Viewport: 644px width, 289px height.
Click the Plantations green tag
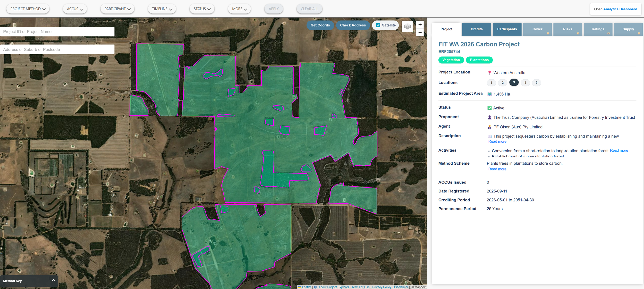tap(479, 60)
